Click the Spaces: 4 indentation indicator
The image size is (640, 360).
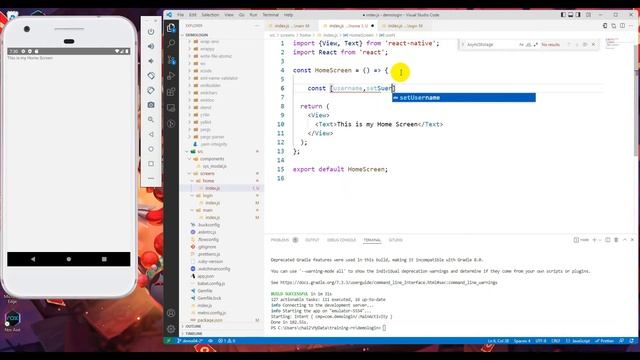pyautogui.click(x=522, y=341)
